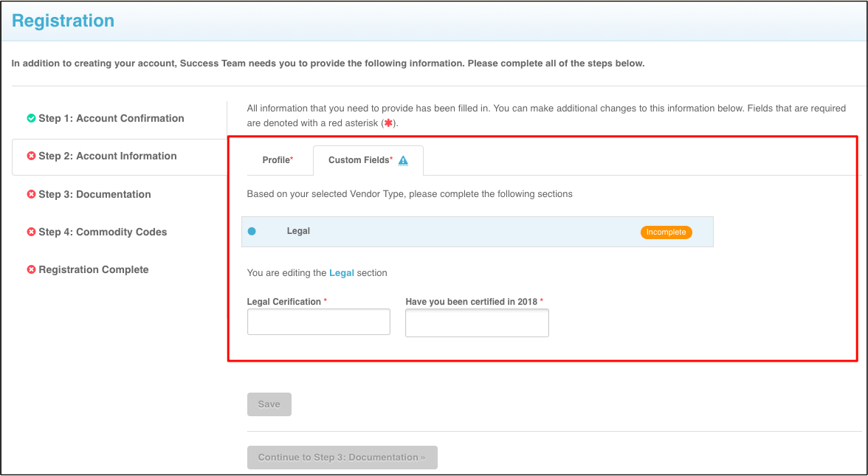Click the blue dot in the Legal row
The width and height of the screenshot is (868, 476).
click(x=252, y=231)
